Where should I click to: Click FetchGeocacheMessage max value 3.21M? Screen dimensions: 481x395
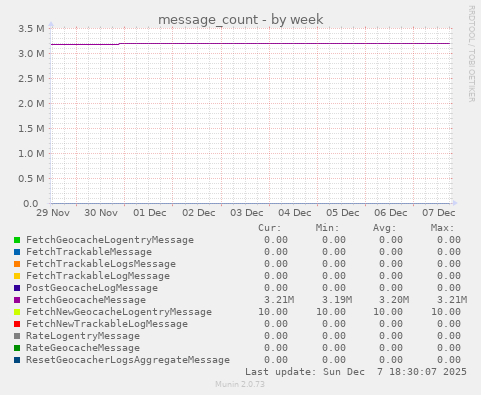coord(452,300)
